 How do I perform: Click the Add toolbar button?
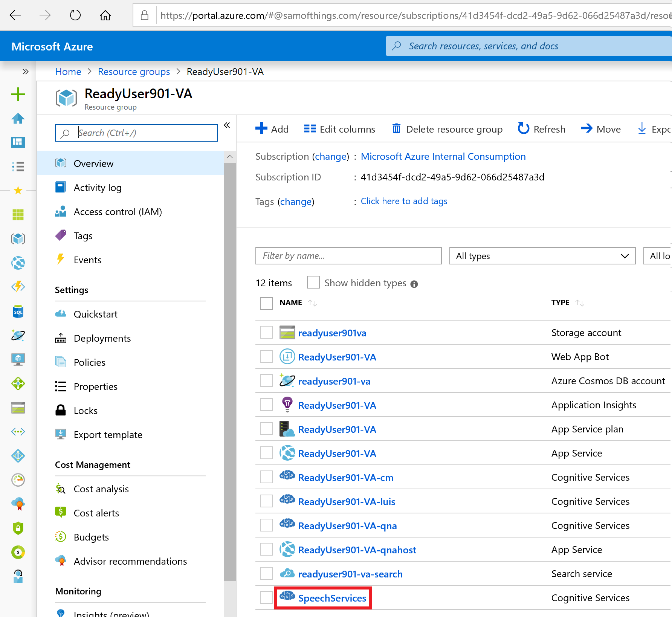272,129
